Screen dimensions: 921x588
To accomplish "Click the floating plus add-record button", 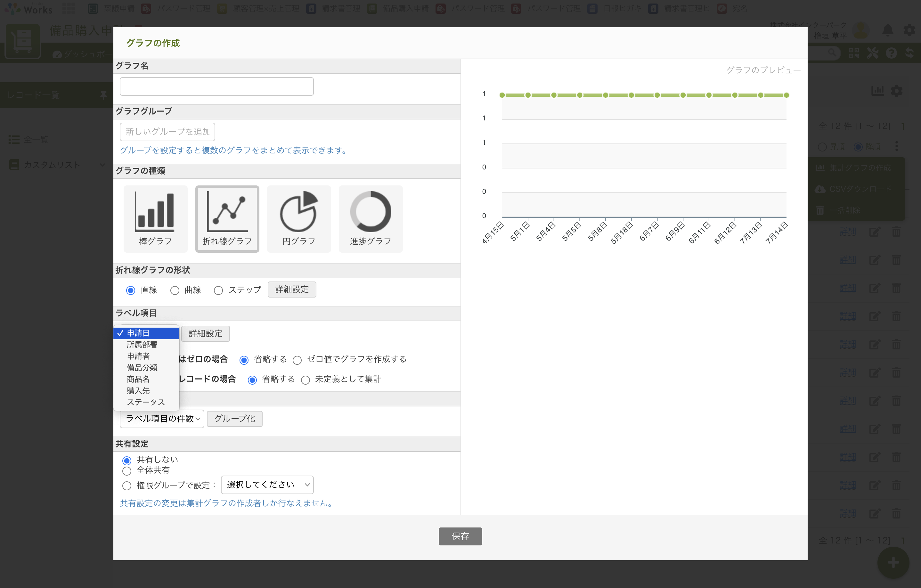I will (x=893, y=563).
